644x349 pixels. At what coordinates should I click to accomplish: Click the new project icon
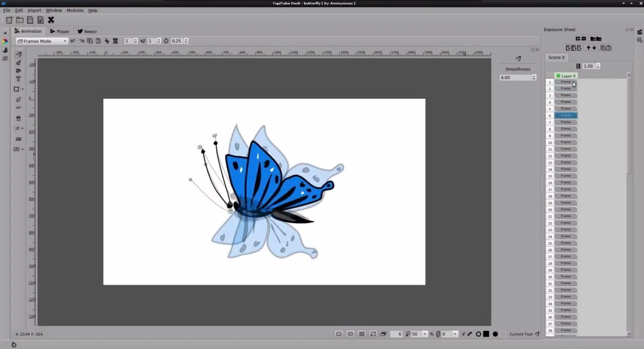[x=9, y=20]
